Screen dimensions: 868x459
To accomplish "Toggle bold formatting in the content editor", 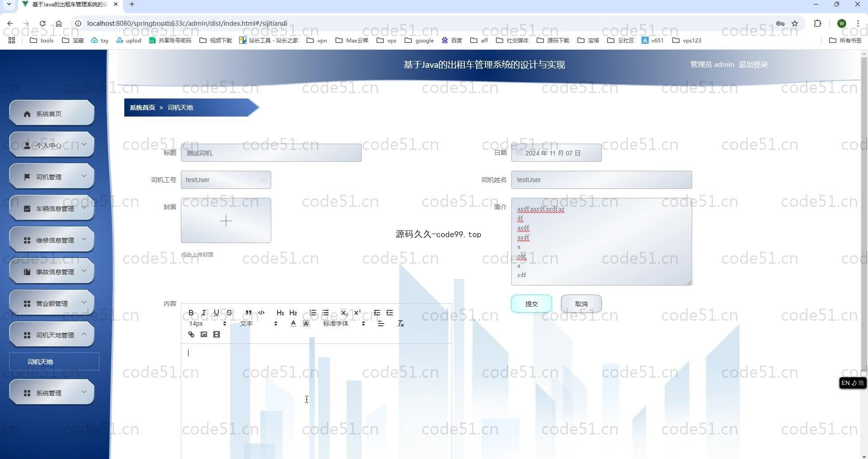I will pyautogui.click(x=191, y=313).
